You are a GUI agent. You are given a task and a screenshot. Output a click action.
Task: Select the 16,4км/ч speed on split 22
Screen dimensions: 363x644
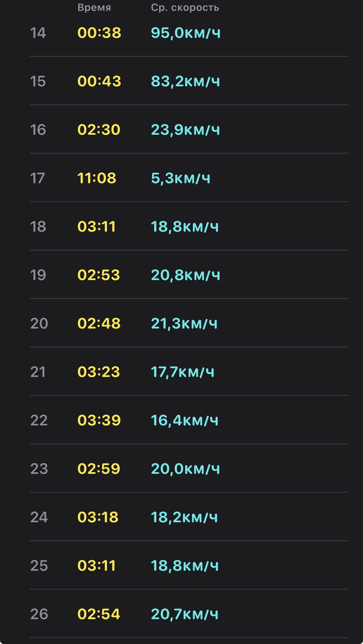[185, 420]
